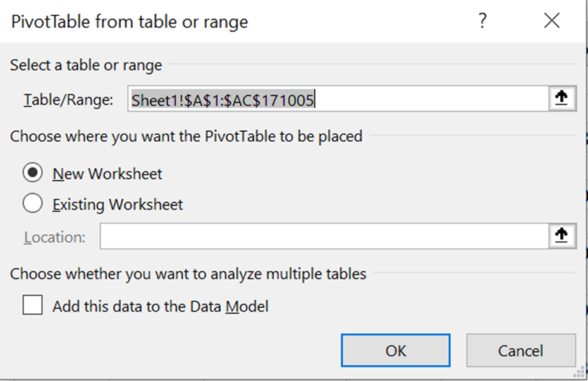Click the Location label text
Screen dimensions: 588x381
pyautogui.click(x=55, y=237)
